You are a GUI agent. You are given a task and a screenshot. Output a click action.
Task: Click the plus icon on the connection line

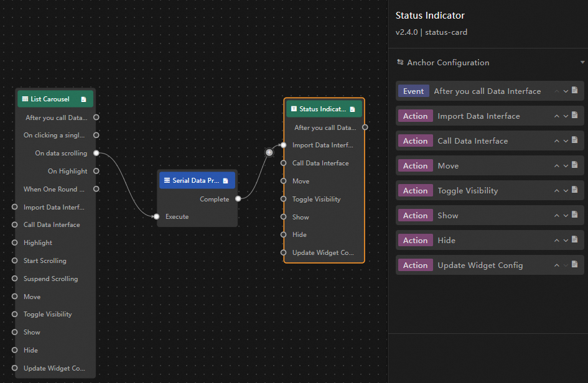click(x=269, y=152)
